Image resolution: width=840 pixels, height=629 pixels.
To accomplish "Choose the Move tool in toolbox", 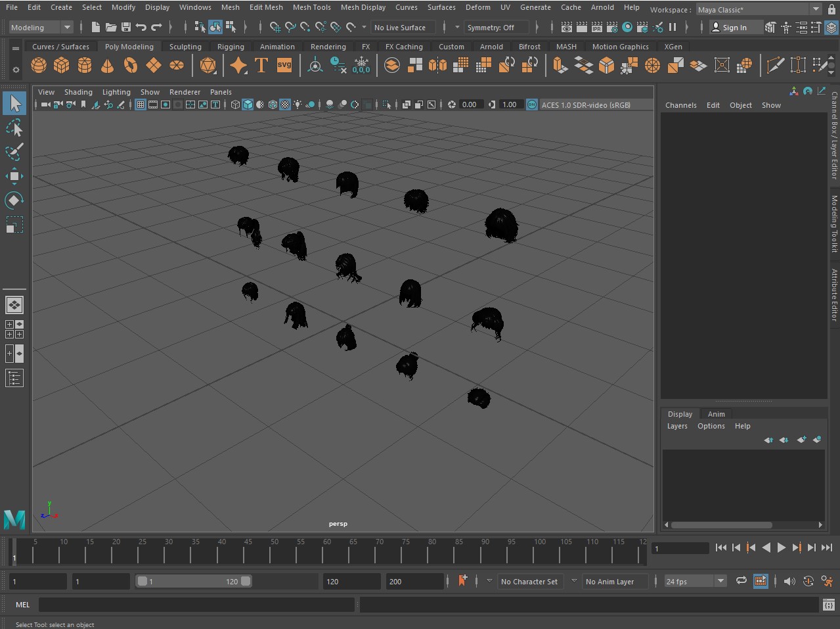I will coord(14,176).
